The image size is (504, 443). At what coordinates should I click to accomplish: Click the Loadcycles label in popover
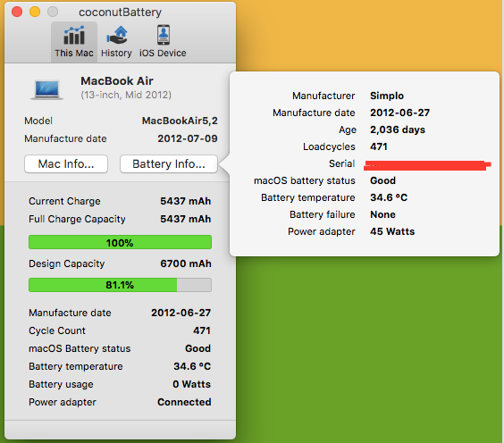tap(329, 146)
